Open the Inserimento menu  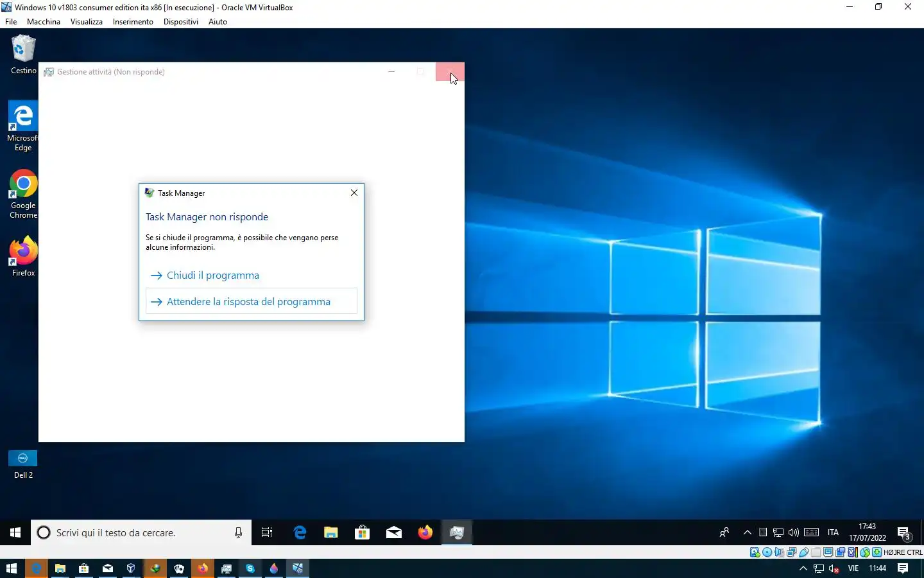133,22
